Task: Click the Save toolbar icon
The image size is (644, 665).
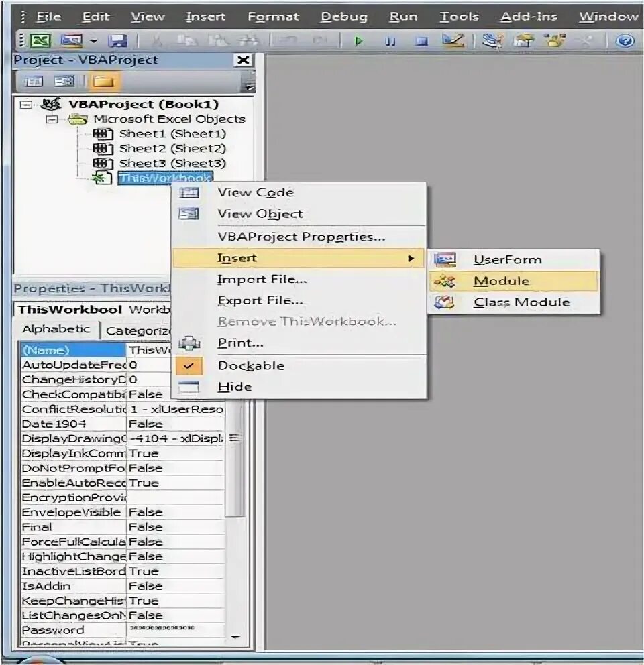Action: [117, 41]
